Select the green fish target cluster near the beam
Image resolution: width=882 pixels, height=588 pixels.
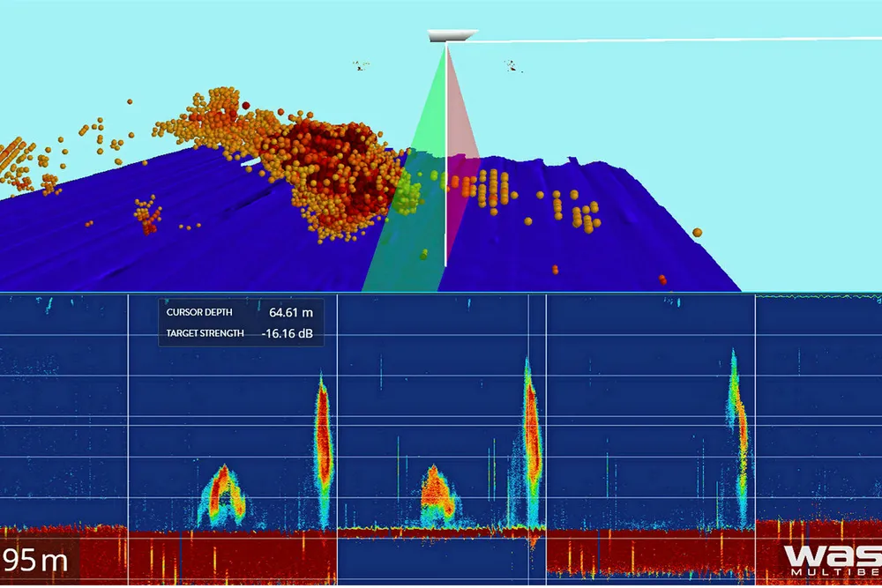pyautogui.click(x=409, y=193)
